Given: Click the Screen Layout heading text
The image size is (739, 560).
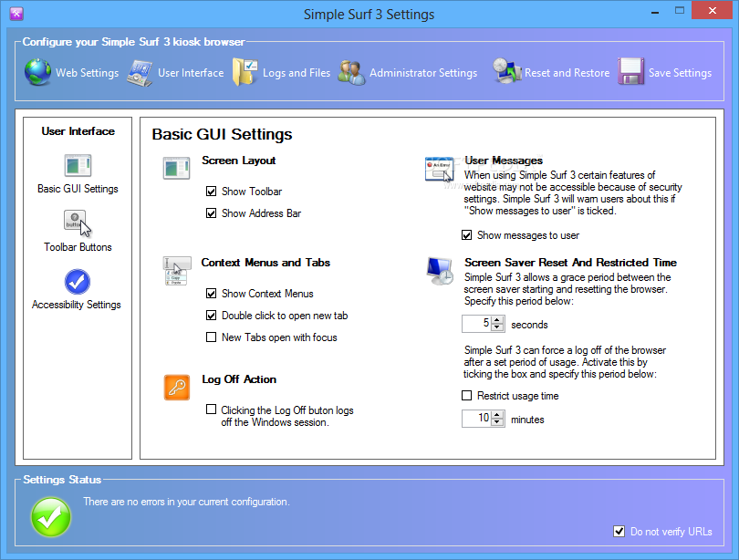Looking at the screenshot, I should tap(238, 161).
